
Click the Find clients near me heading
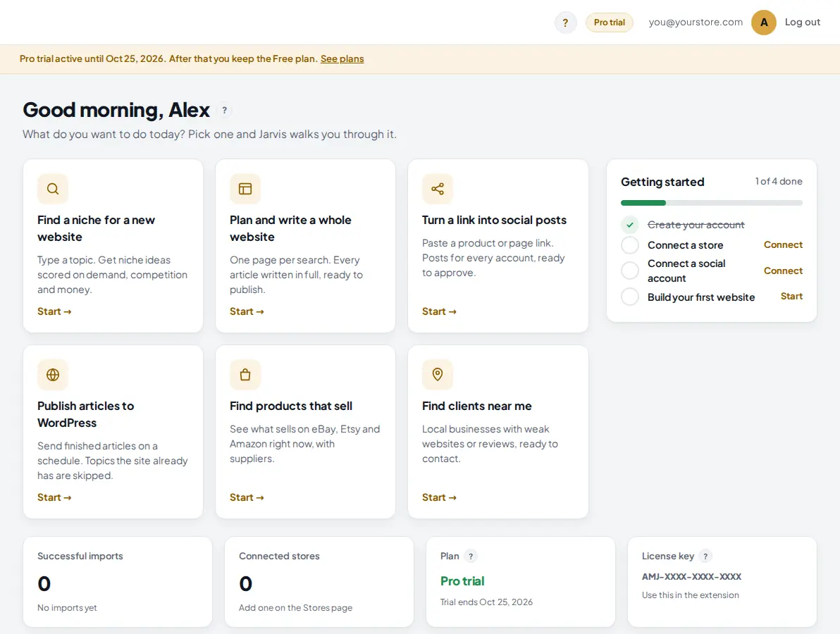click(477, 406)
